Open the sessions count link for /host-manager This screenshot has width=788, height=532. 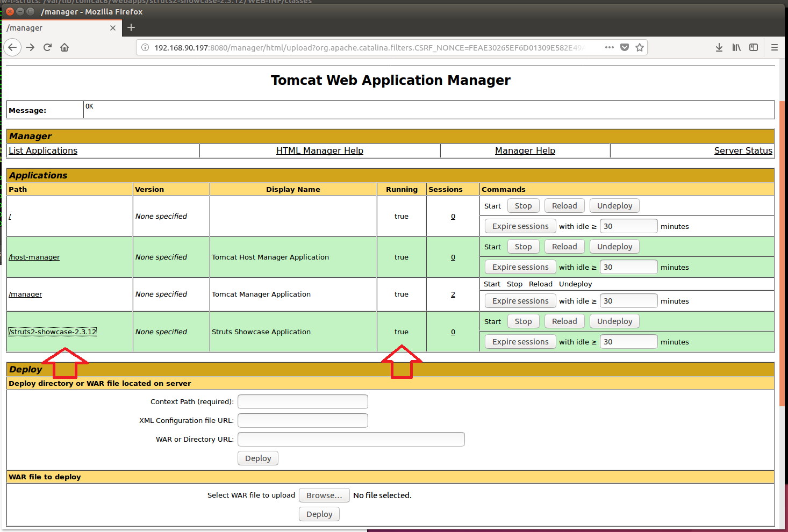[453, 257]
